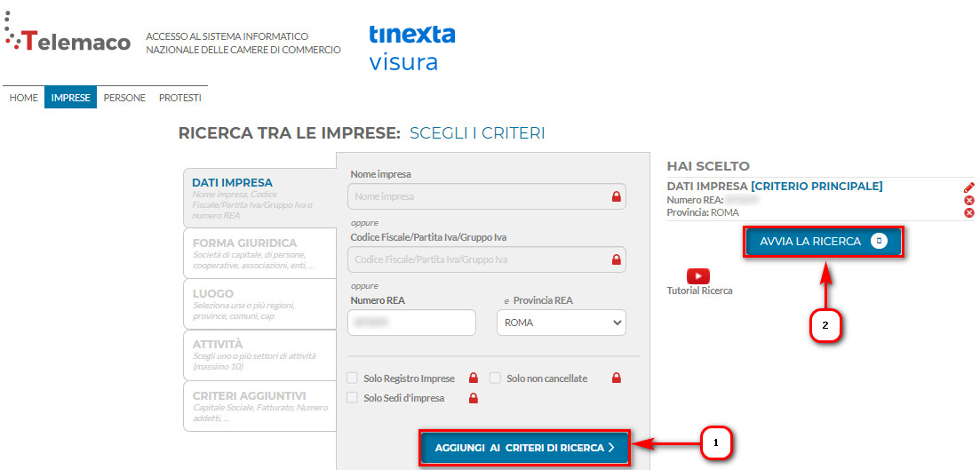Viewport: 980px width, 470px height.
Task: Click the red pencil edit icon
Action: pos(968,187)
